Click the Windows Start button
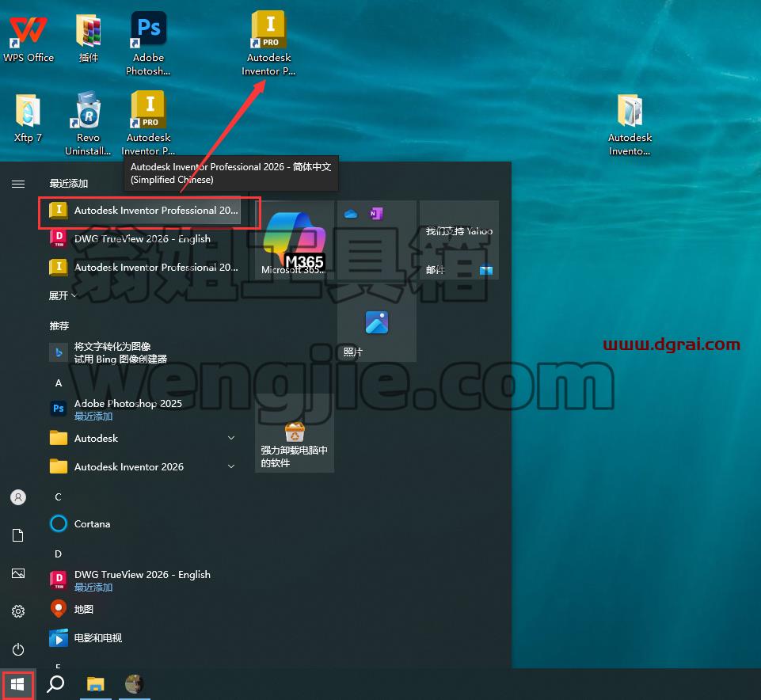Viewport: 761px width, 700px height. 17,684
